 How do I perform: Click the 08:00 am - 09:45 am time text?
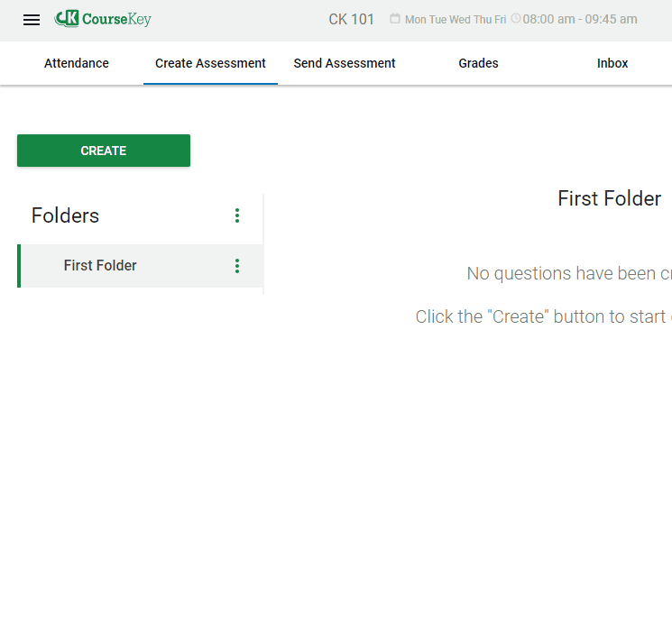click(x=580, y=19)
